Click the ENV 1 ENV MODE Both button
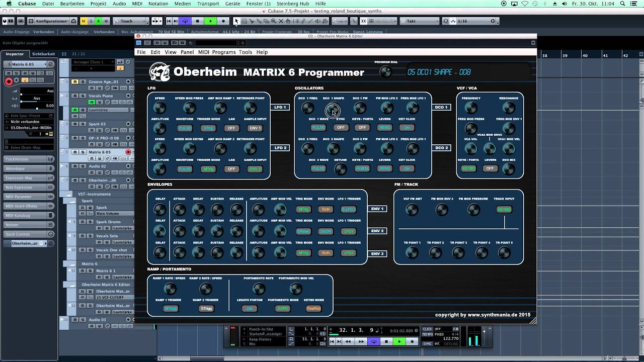The height and width of the screenshot is (362, 644). click(x=326, y=209)
